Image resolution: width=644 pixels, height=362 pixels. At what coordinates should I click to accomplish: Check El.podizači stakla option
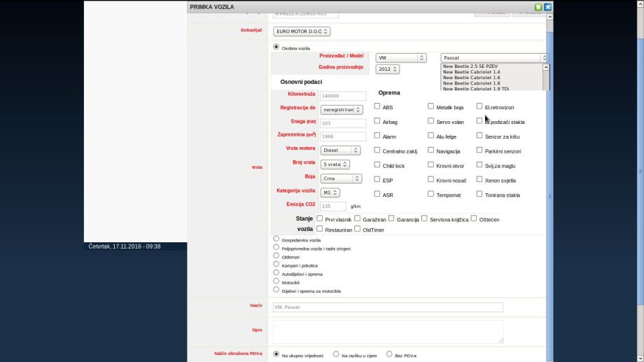(479, 121)
